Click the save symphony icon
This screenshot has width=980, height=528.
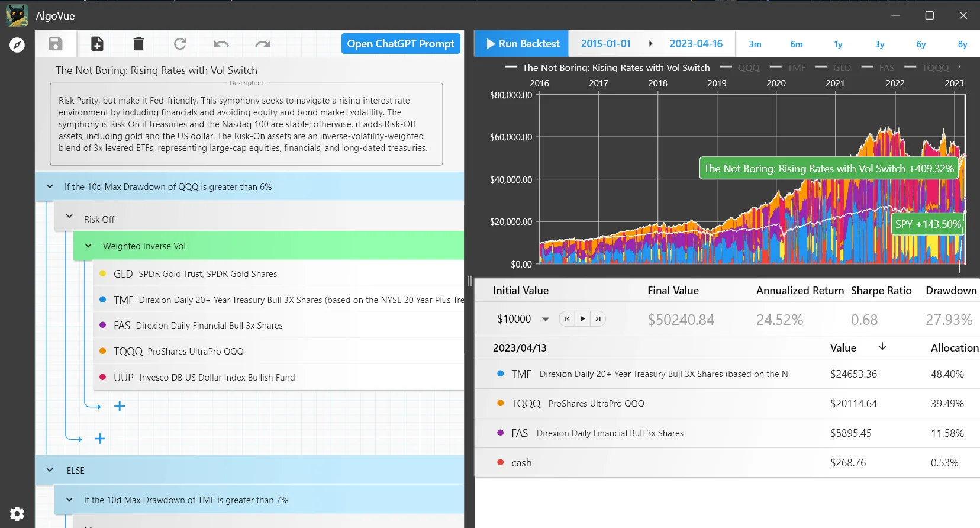pos(56,44)
